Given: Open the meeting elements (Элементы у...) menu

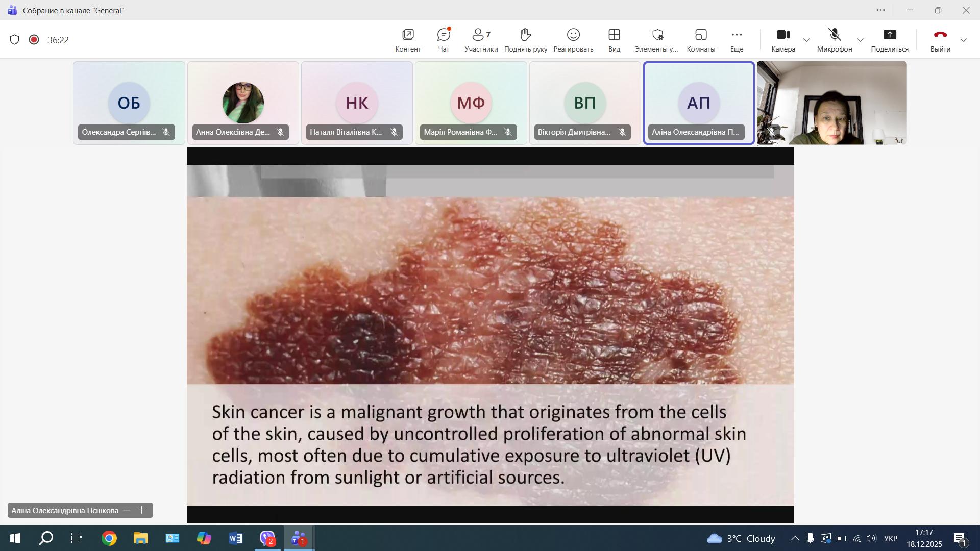Looking at the screenshot, I should (x=656, y=40).
